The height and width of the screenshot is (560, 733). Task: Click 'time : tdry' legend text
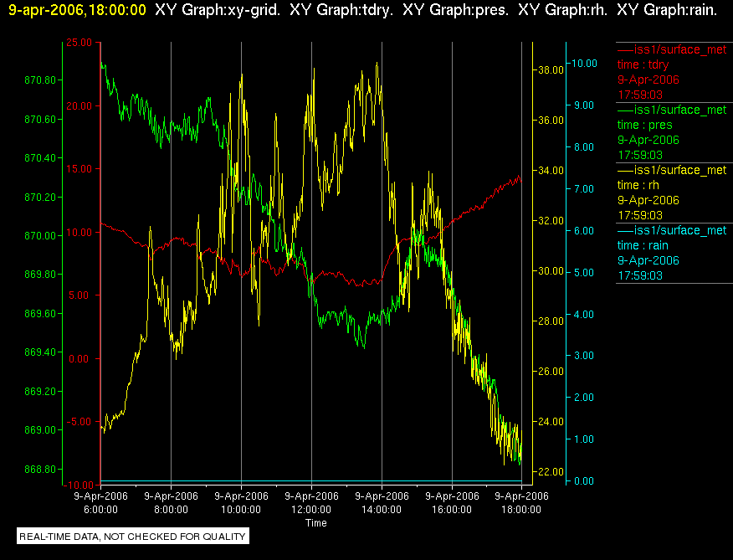coord(643,64)
